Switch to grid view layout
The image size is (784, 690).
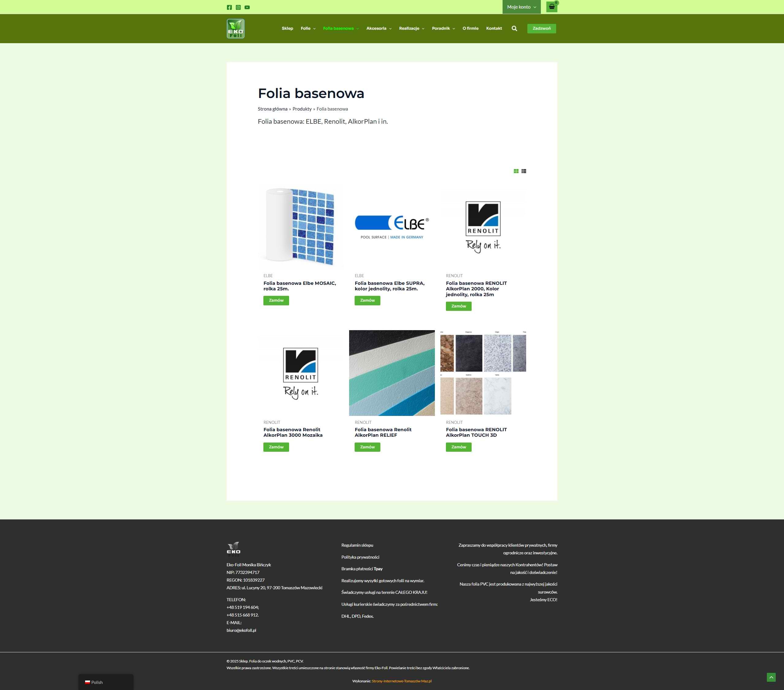point(516,171)
